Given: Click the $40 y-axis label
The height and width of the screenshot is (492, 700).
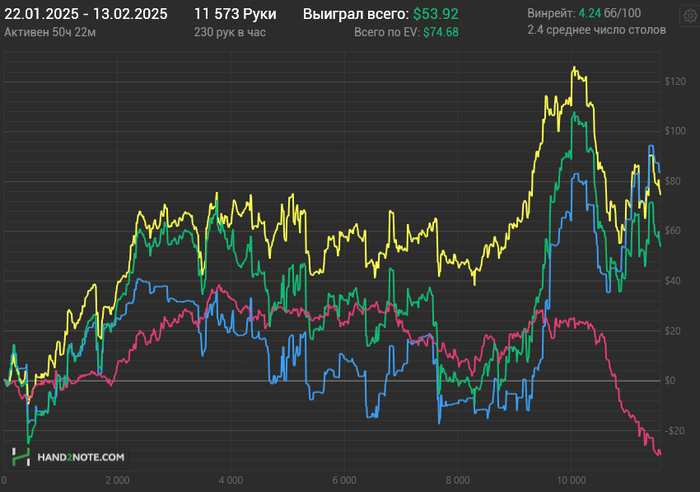Looking at the screenshot, I should tap(673, 281).
